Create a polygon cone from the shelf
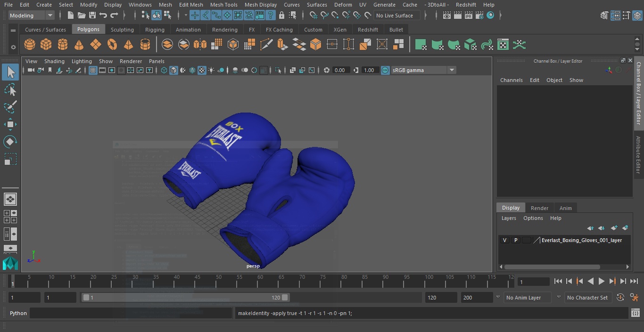644x332 pixels. tap(79, 45)
